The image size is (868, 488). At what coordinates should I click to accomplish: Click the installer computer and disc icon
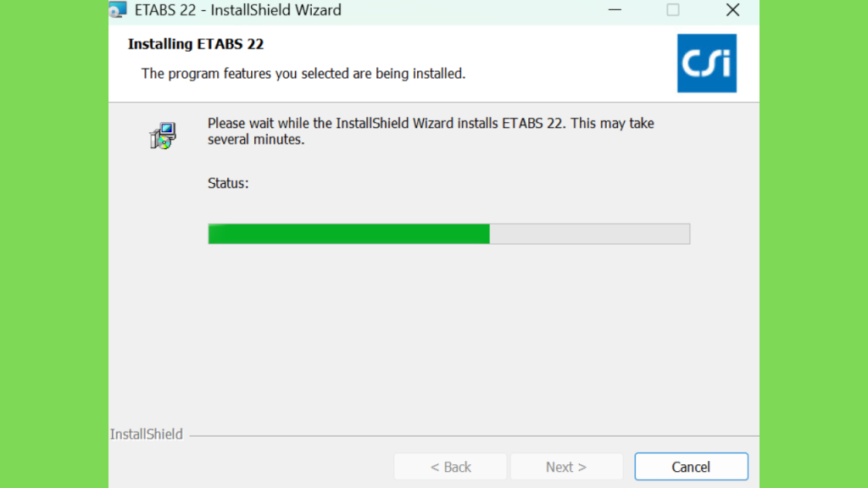163,136
